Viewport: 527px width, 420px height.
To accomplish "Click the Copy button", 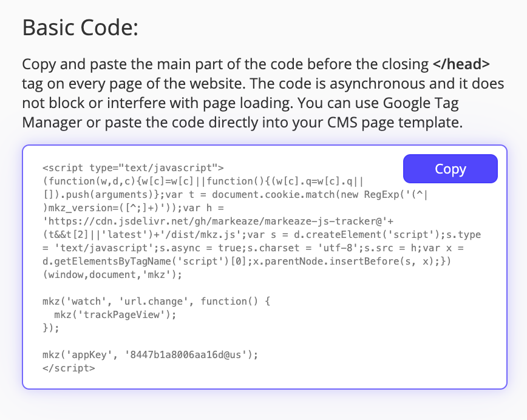I will tap(450, 169).
